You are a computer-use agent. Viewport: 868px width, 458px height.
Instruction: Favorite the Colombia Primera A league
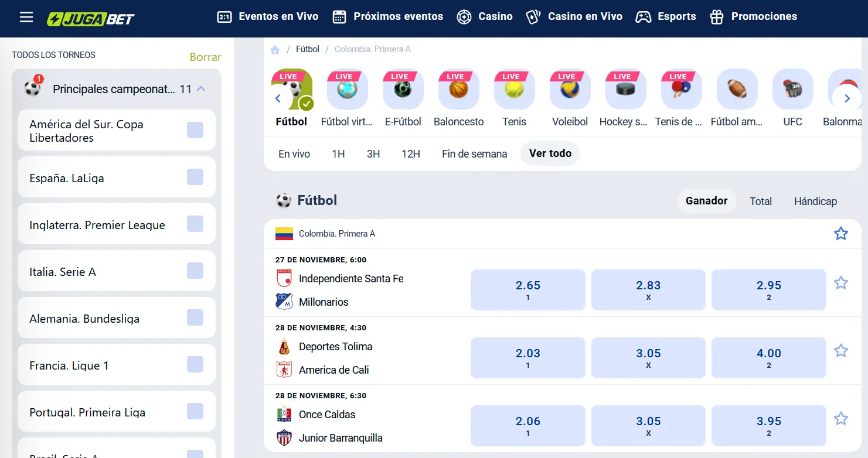[841, 233]
